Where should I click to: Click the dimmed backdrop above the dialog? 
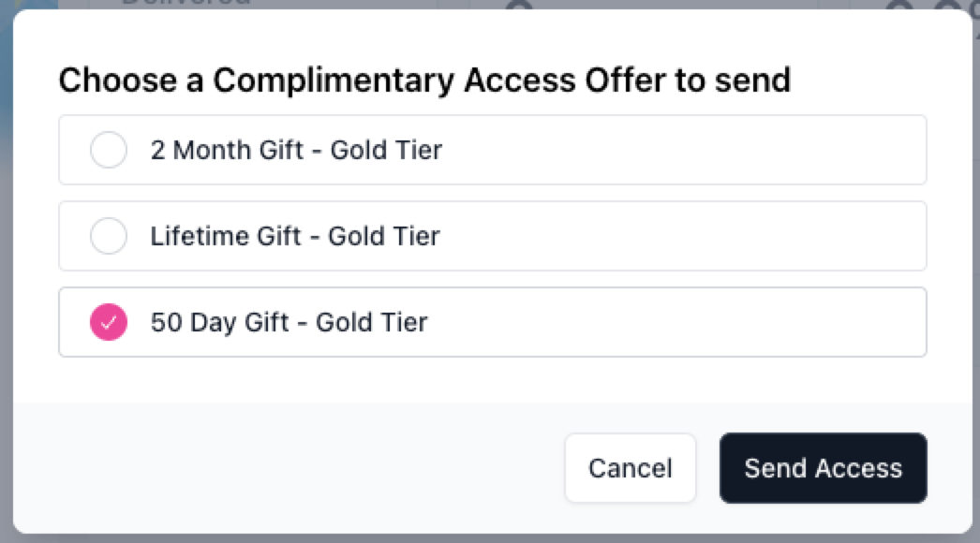656,4
